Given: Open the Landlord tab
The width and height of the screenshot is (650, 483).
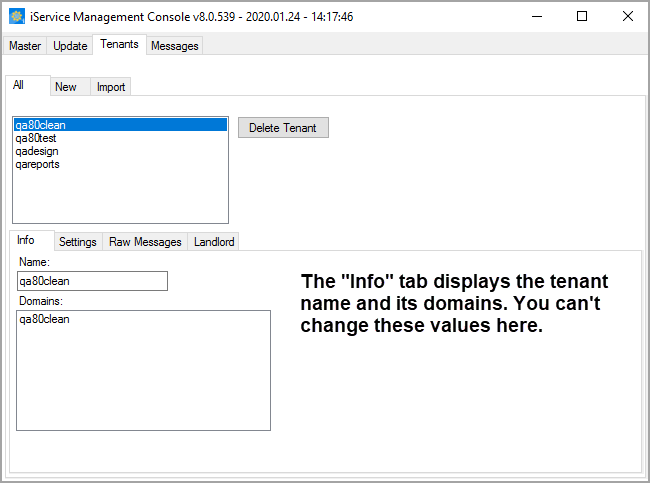Looking at the screenshot, I should (x=213, y=242).
